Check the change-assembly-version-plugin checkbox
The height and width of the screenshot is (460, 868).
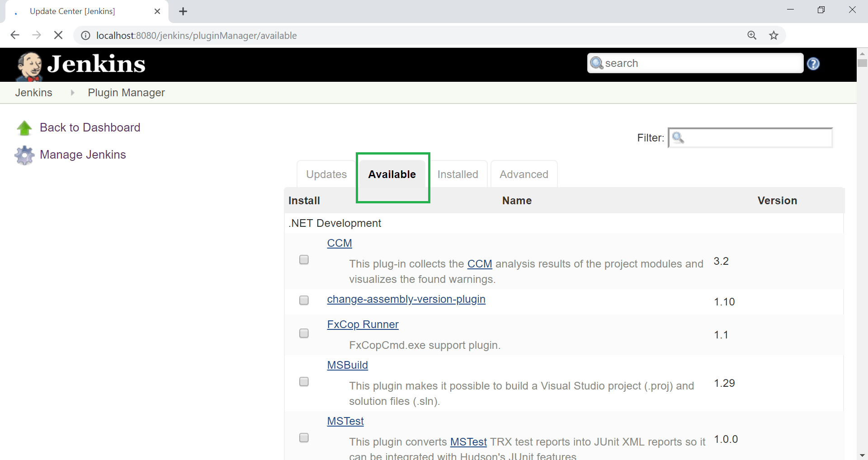pos(304,300)
